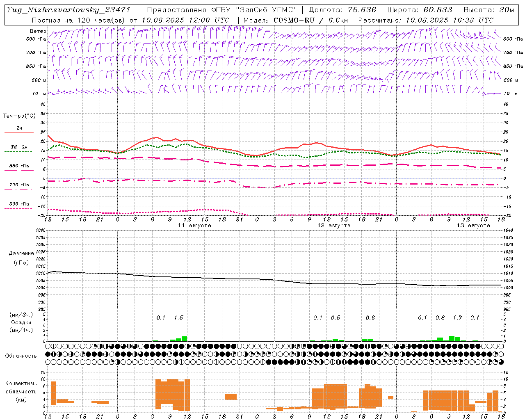Click the 850 гПа legend entry in the temperature panel
This screenshot has height=420, width=525.
pos(19,166)
